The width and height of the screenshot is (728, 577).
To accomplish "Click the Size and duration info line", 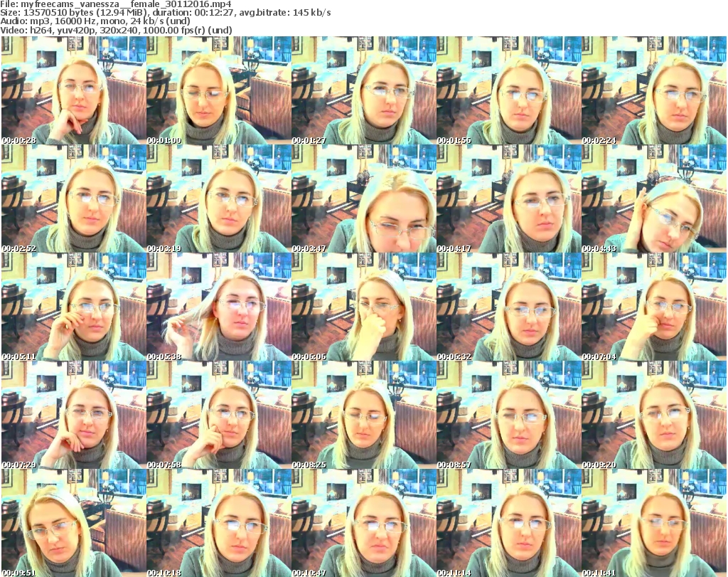I will (165, 13).
